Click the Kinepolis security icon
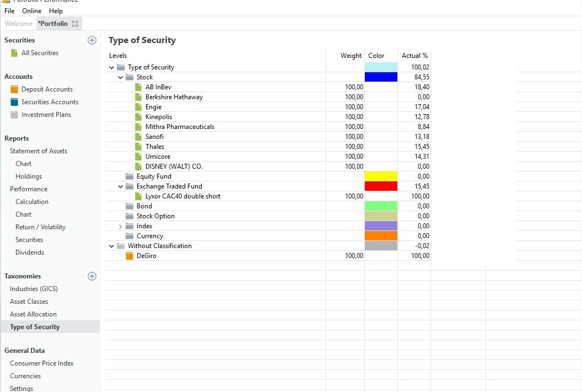 click(138, 116)
